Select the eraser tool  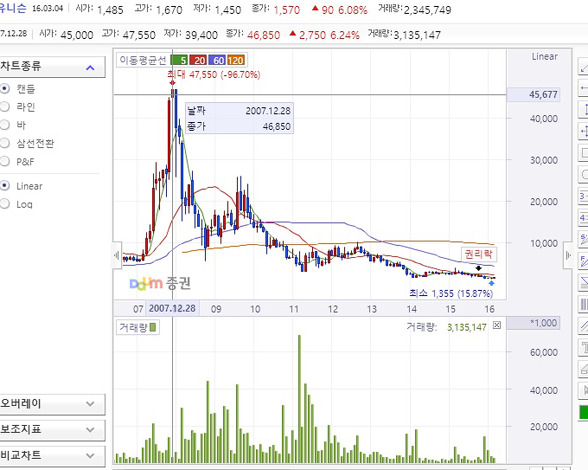point(584,369)
